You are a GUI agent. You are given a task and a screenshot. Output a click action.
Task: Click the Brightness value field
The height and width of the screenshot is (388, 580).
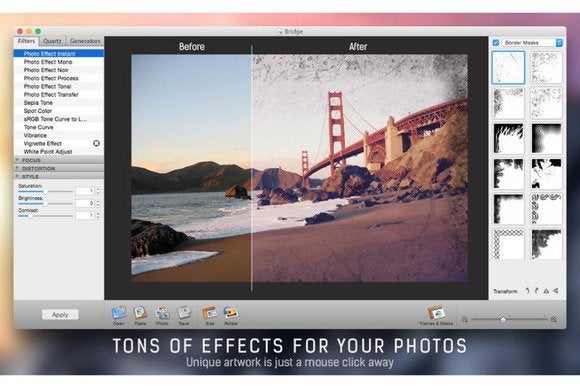85,203
